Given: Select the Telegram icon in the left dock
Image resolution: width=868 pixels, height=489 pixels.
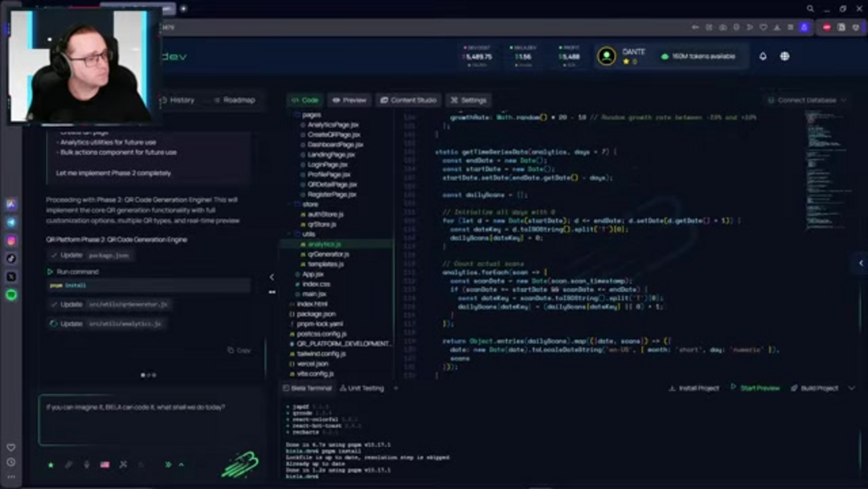Looking at the screenshot, I should 11,222.
